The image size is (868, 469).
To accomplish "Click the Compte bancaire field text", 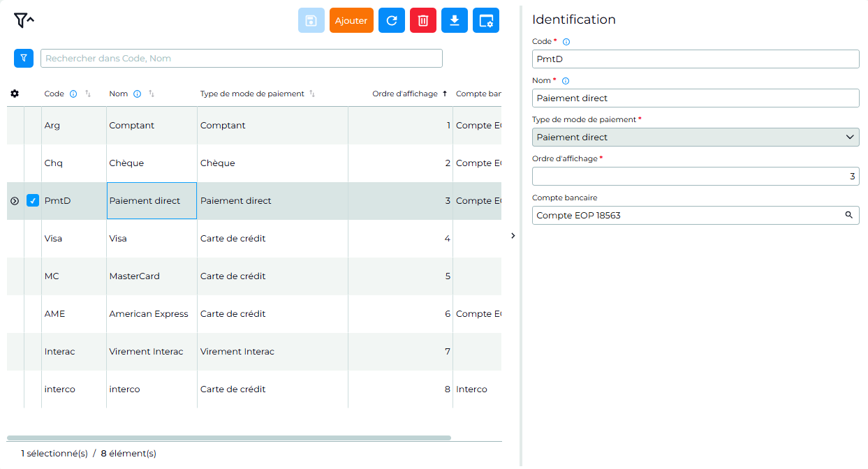I will (x=578, y=216).
